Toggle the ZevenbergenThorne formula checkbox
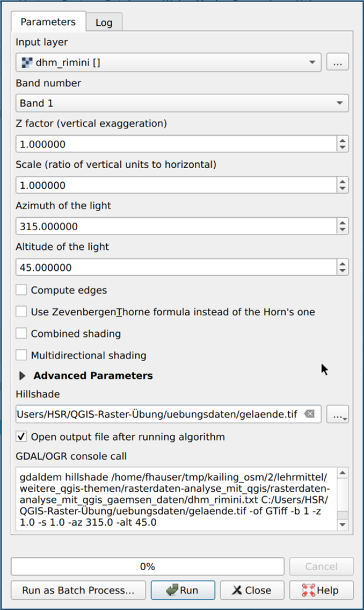364x610 pixels. point(21,312)
